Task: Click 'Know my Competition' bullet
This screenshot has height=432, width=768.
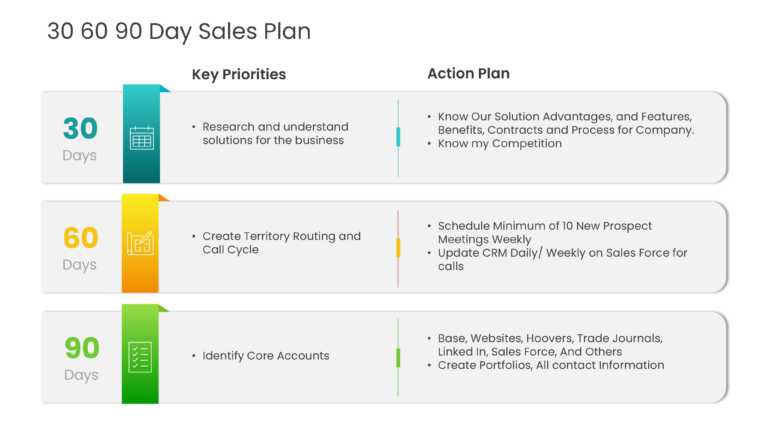Action: coord(499,143)
